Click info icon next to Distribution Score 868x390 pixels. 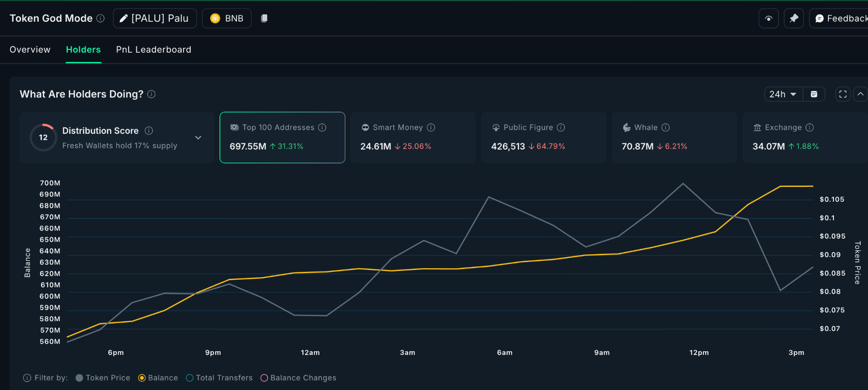point(149,131)
